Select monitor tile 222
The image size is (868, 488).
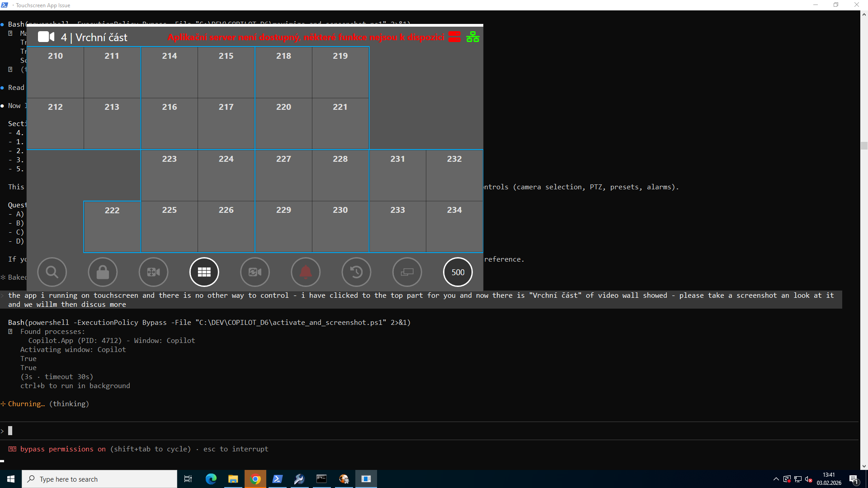[112, 226]
